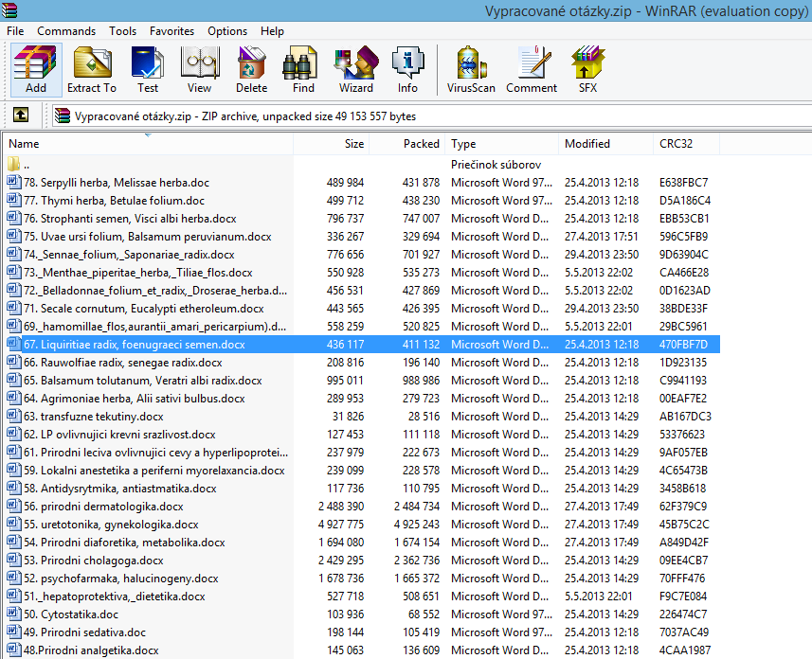Viewport: 812px width, 659px height.
Task: Open the Tools menu
Action: tap(123, 31)
